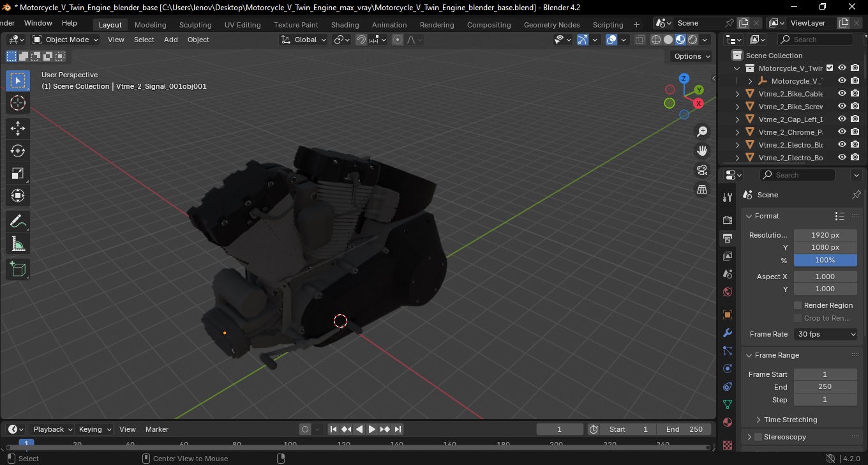
Task: Switch to rendered viewport shading
Action: [x=692, y=40]
